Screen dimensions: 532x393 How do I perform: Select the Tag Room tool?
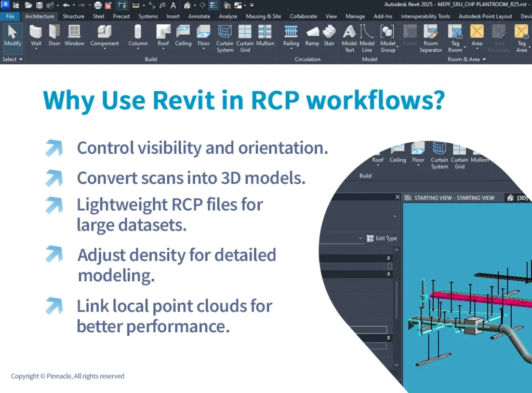pos(455,38)
